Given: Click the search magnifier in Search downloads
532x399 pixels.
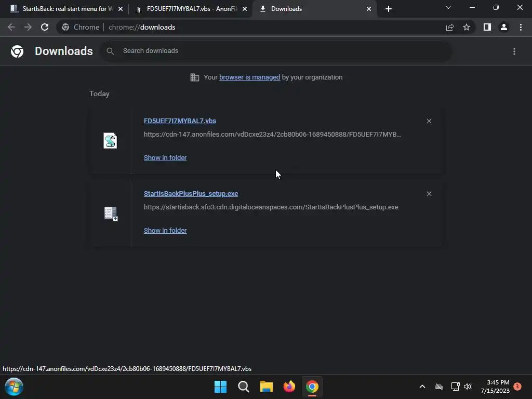Looking at the screenshot, I should 110,51.
